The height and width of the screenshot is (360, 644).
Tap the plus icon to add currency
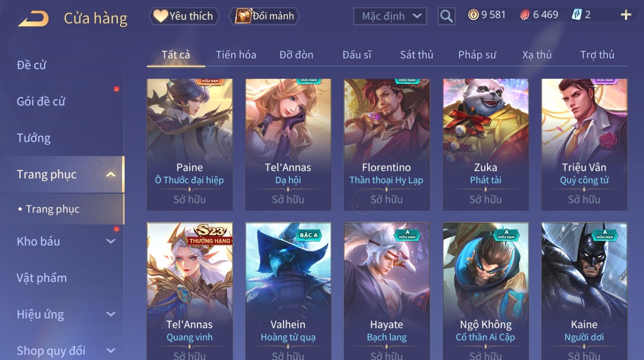pyautogui.click(x=626, y=15)
